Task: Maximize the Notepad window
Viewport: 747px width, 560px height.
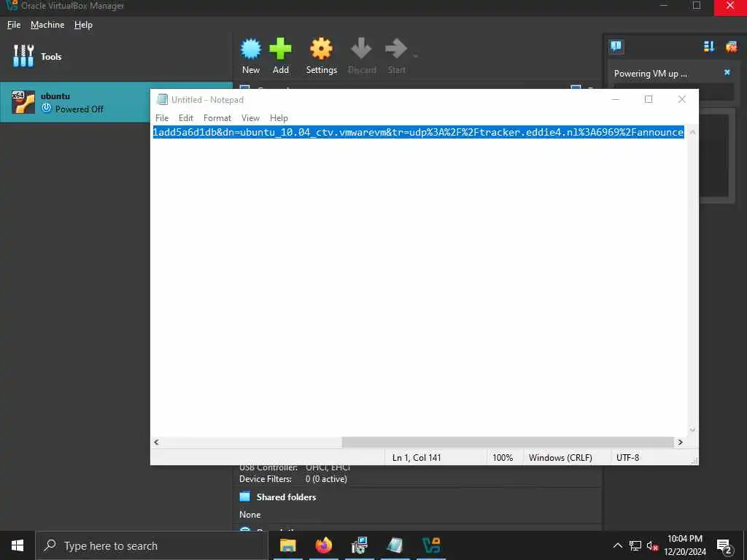Action: (x=649, y=99)
